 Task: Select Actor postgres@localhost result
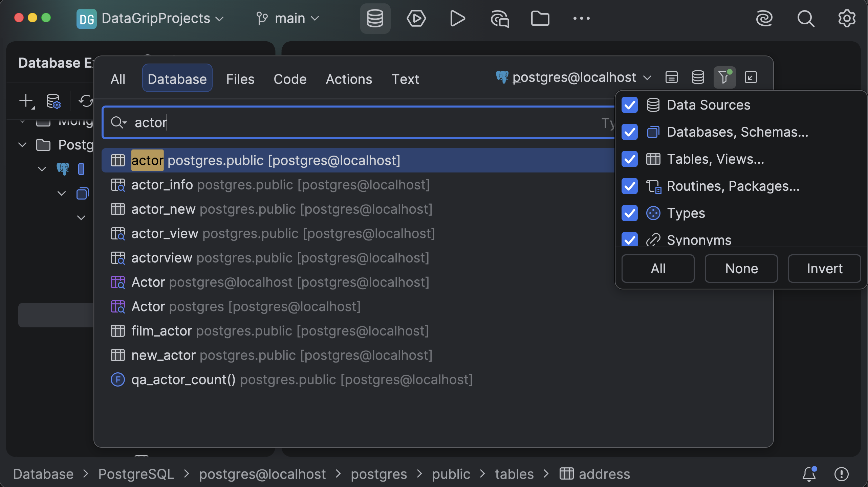point(358,282)
